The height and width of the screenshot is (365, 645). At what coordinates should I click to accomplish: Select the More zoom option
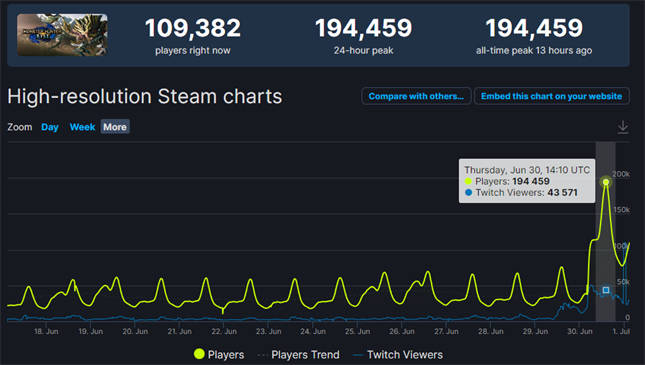[115, 127]
